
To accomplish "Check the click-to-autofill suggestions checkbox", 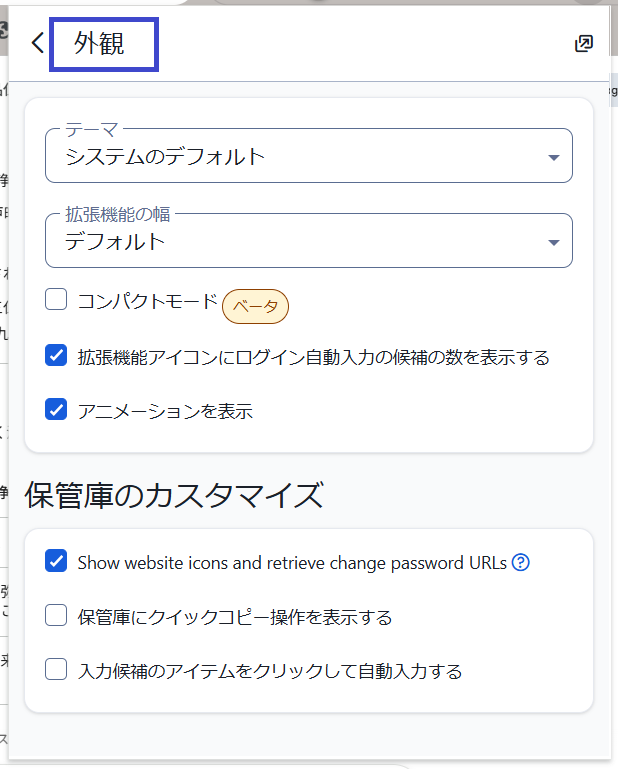I will point(56,670).
